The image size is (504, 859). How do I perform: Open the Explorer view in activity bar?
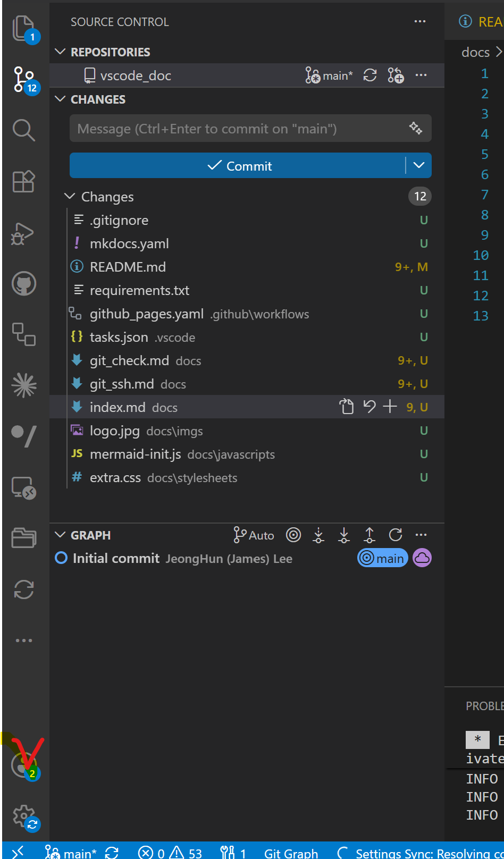[x=24, y=28]
